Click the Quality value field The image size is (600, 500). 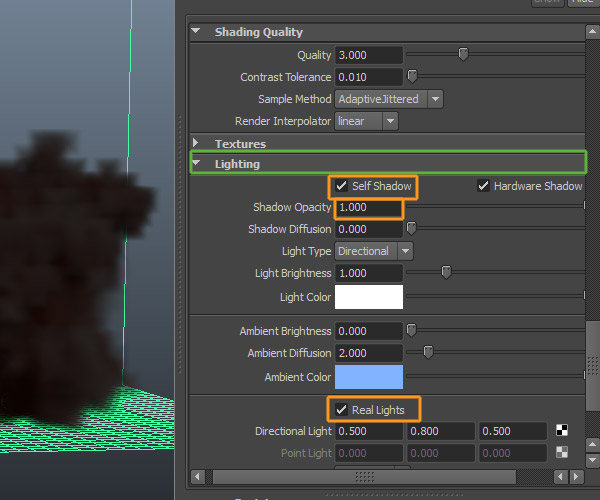[x=369, y=55]
